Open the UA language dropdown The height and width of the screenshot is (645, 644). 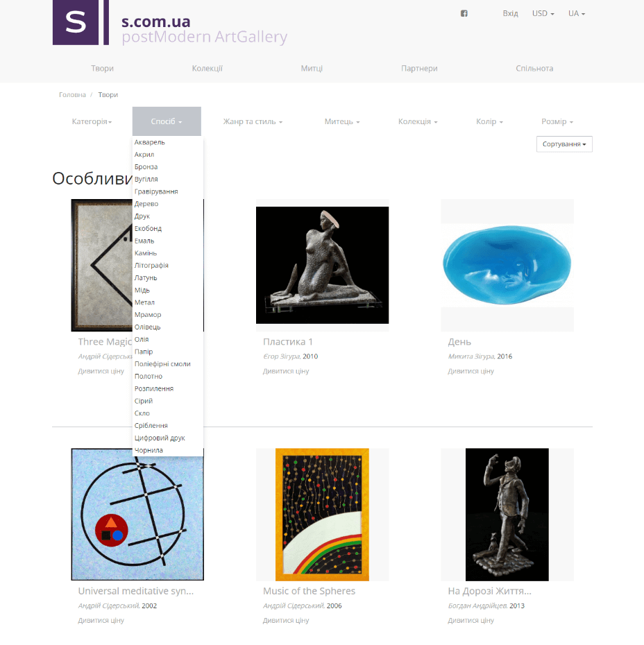point(577,14)
